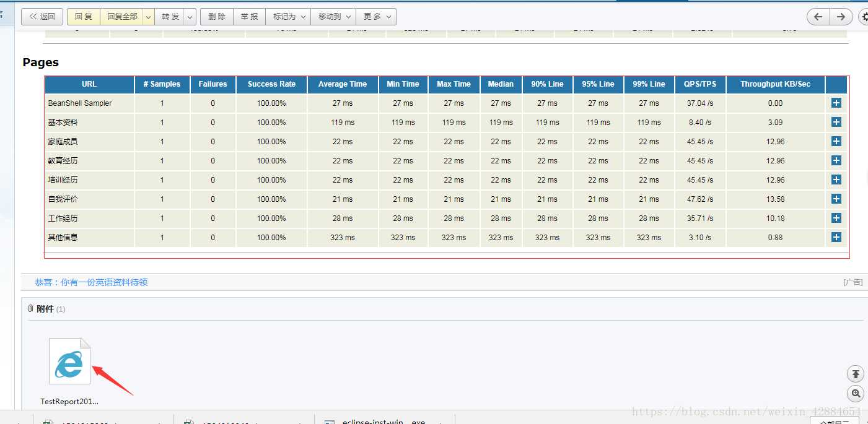Select the 工作经历 URL cell
868x424 pixels.
coord(89,218)
